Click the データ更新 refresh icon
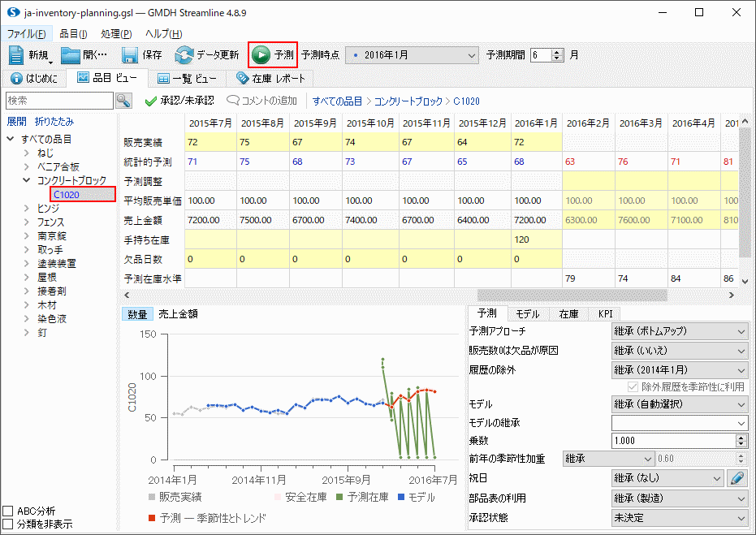The width and height of the screenshot is (756, 535). 184,55
